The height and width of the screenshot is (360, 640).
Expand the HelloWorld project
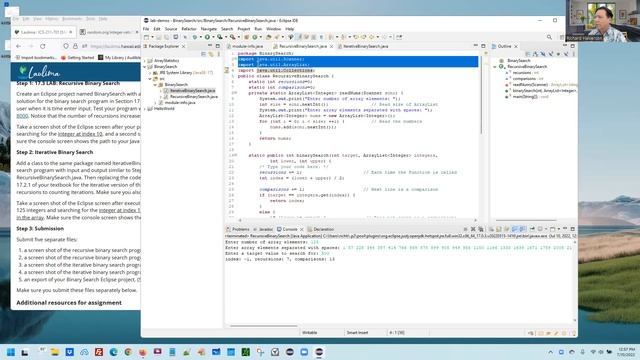pyautogui.click(x=145, y=109)
